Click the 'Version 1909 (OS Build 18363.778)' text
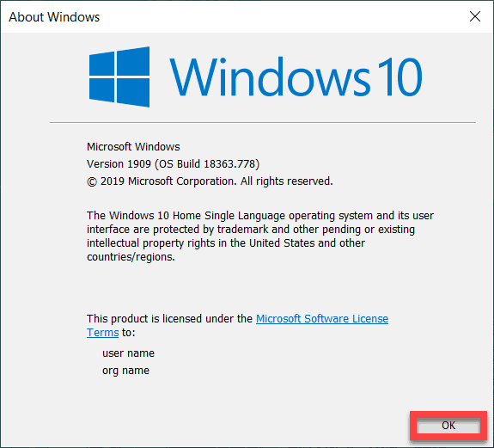This screenshot has height=448, width=494. [173, 164]
